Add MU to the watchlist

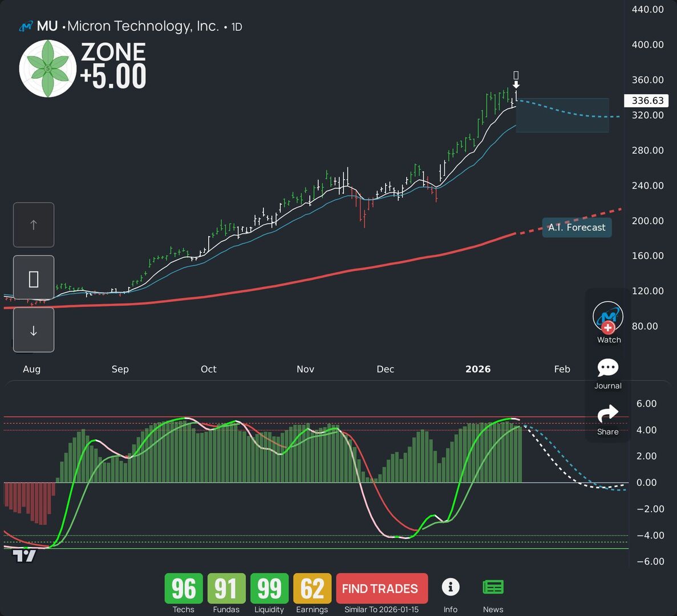pyautogui.click(x=608, y=323)
